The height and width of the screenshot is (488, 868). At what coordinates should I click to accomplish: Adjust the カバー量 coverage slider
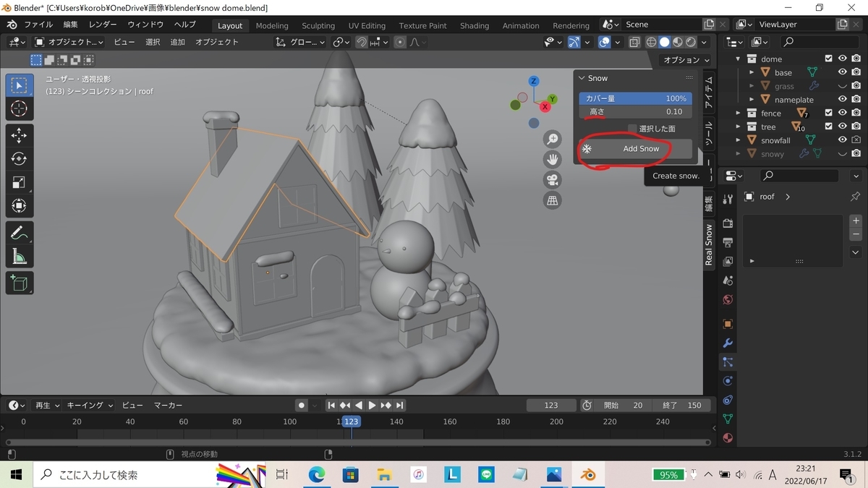pos(635,98)
